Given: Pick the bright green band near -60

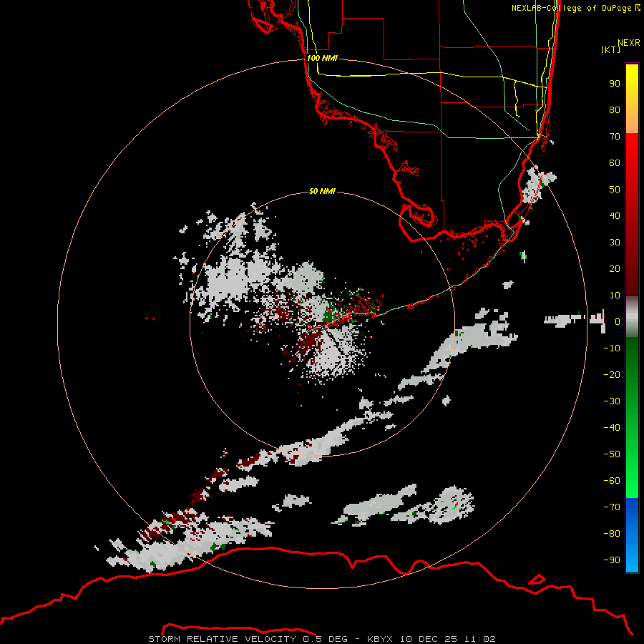Looking at the screenshot, I should pos(632,482).
